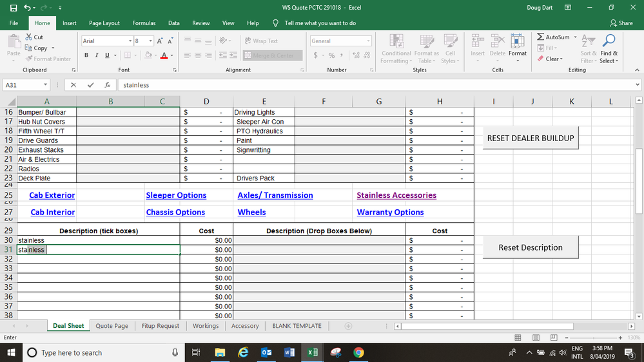
Task: Click the RESET DEALER BUILDUP button
Action: (531, 138)
